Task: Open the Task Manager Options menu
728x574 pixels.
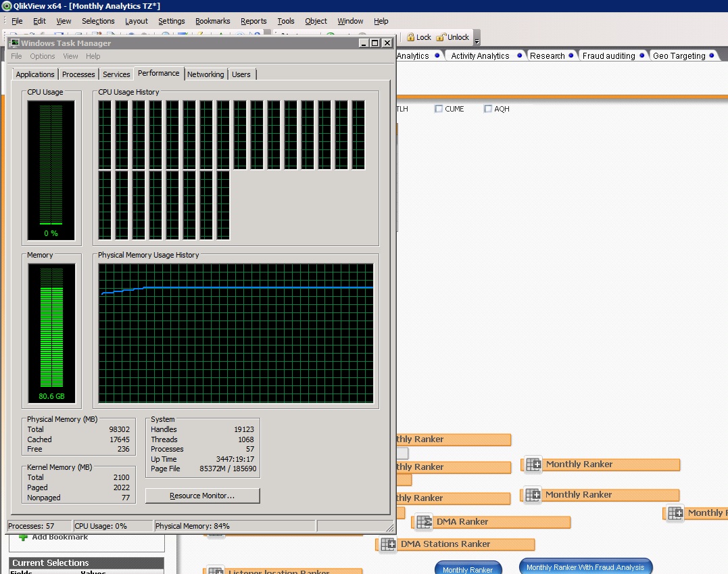Action: [x=43, y=56]
